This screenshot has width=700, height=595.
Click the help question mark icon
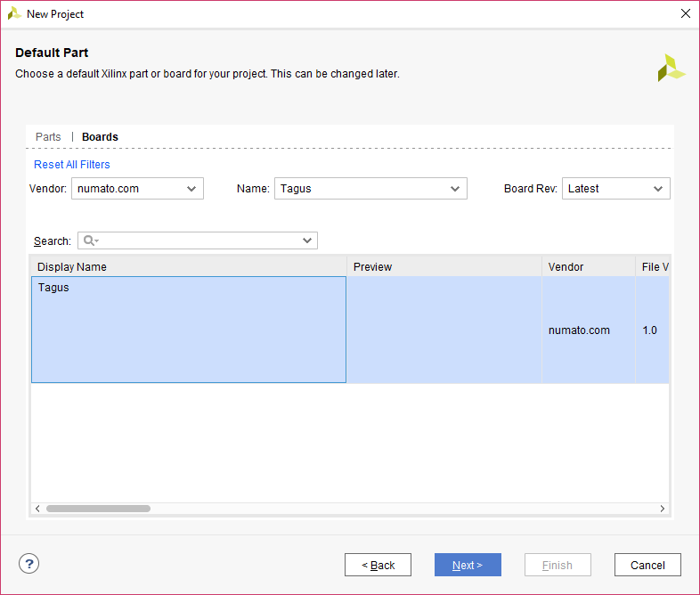(29, 564)
